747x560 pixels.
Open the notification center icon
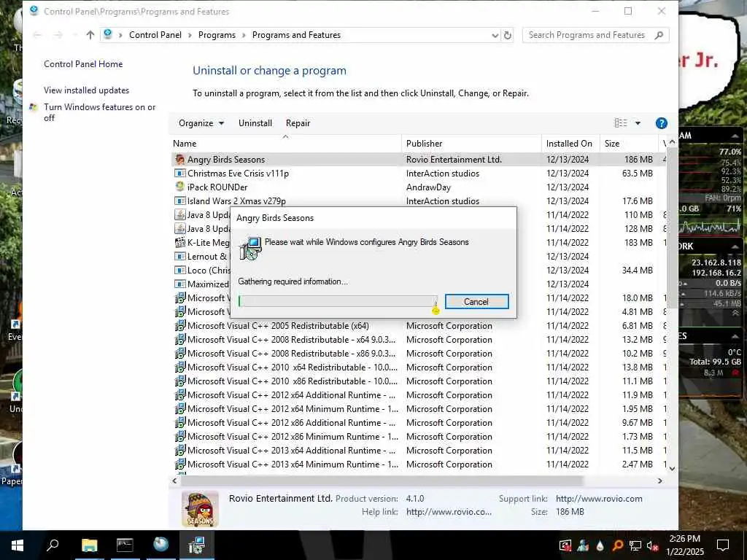723,545
